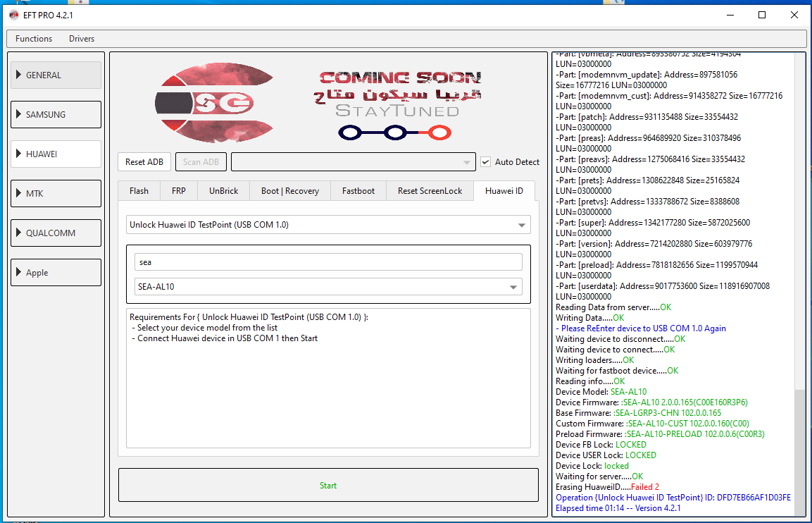Expand the QUALCOMM section

pos(56,233)
